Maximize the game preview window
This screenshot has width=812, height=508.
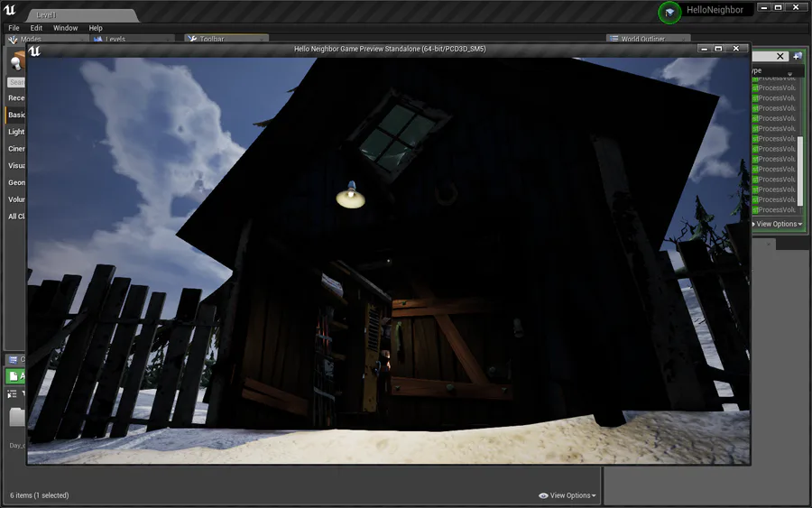(x=718, y=49)
